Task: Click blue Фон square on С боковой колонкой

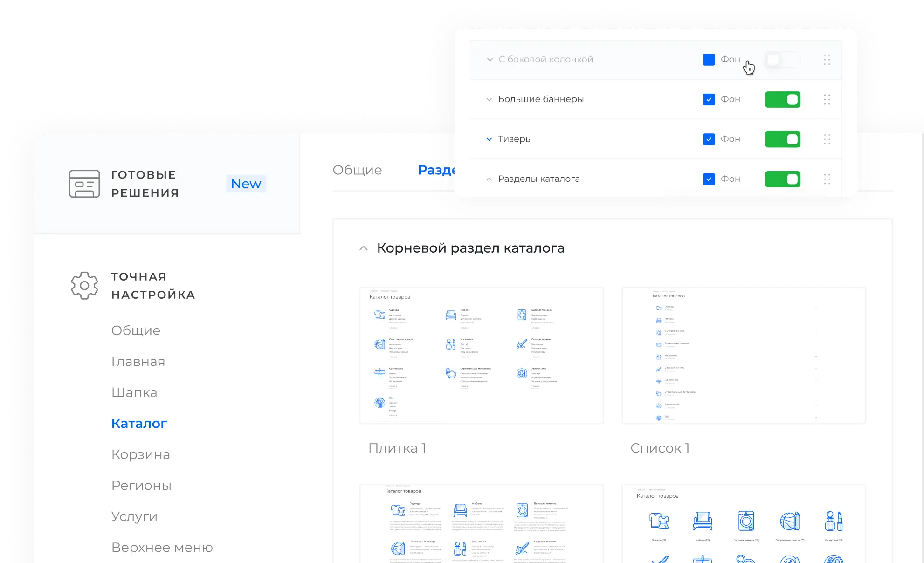Action: (x=709, y=60)
